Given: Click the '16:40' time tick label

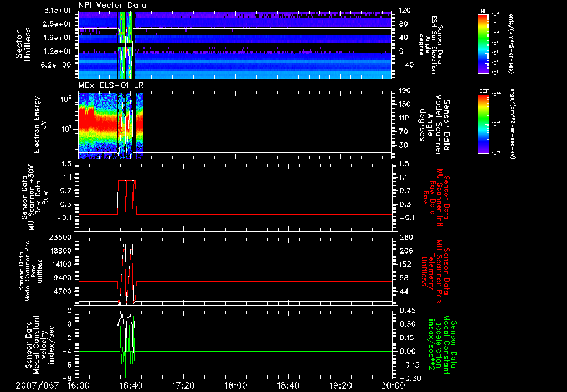Looking at the screenshot, I should 131,385.
